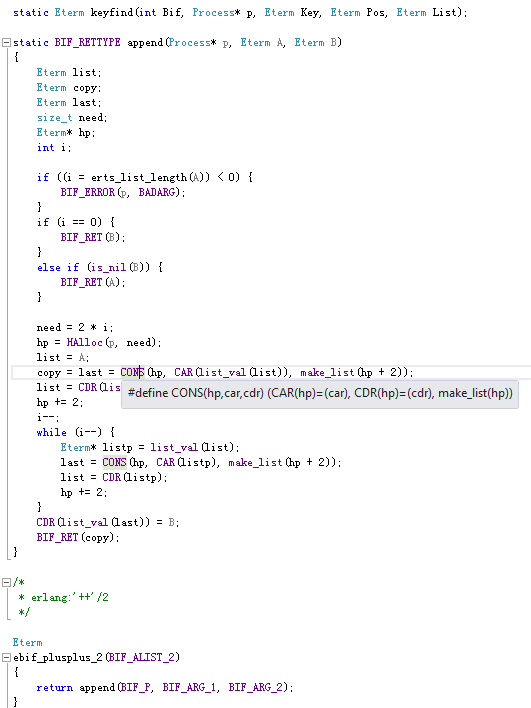Click the BIF_RET(A) statement

93,282
